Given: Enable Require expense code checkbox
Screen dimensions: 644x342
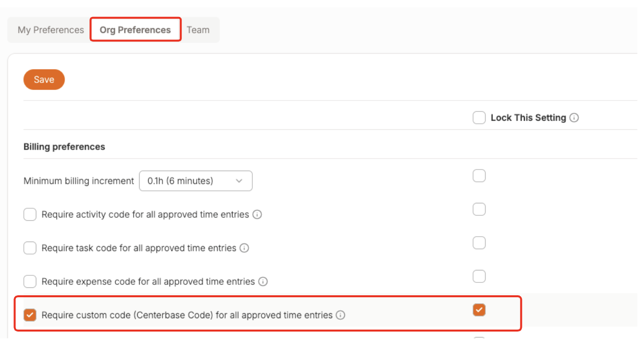Looking at the screenshot, I should 30,281.
